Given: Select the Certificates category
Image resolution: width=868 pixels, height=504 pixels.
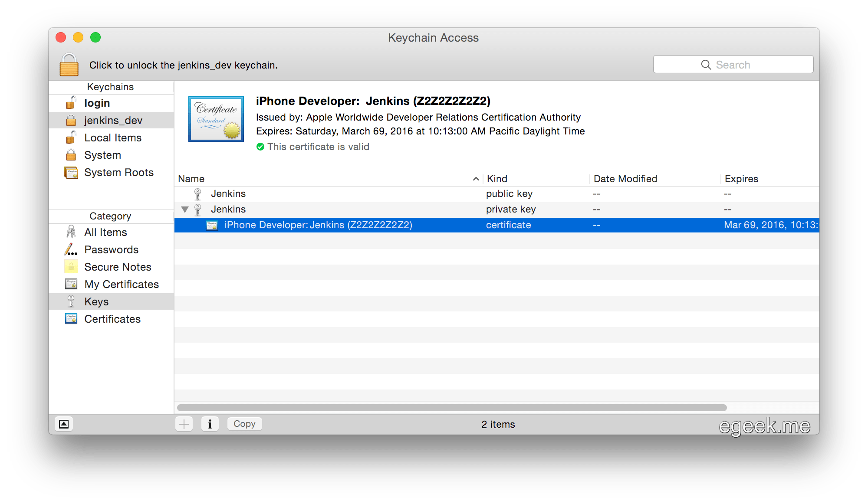Looking at the screenshot, I should coord(112,319).
